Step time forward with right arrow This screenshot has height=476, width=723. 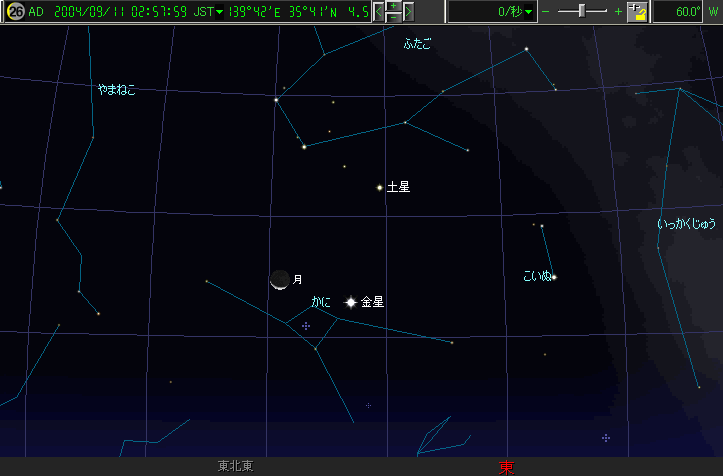[x=408, y=12]
